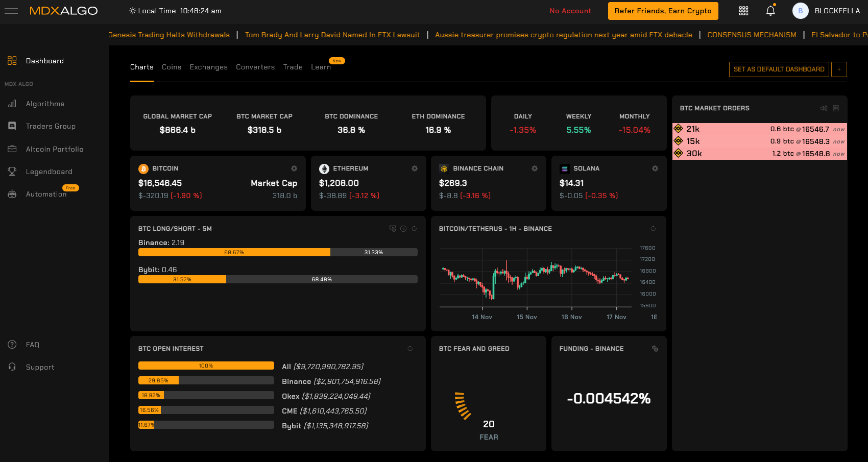Refresh the BTC Open Interest panel

click(410, 349)
